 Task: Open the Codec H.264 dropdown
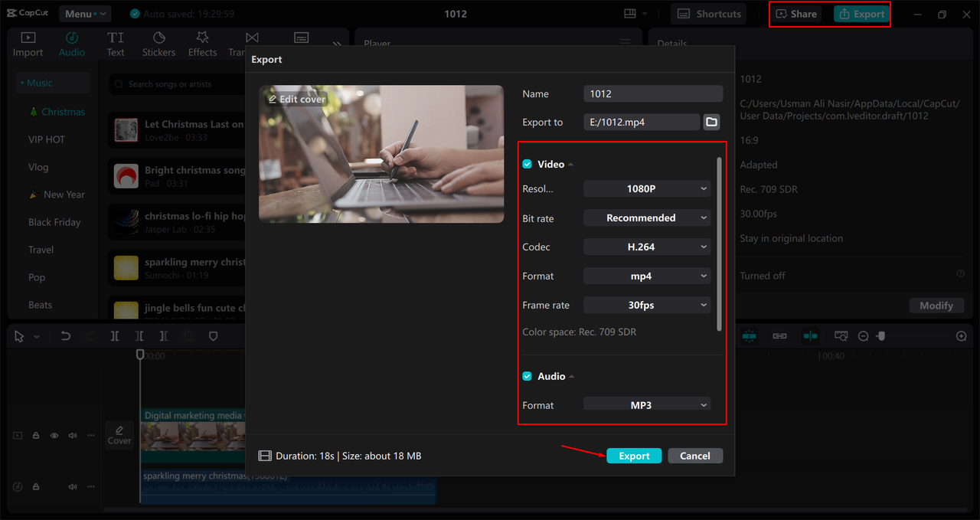(x=647, y=247)
